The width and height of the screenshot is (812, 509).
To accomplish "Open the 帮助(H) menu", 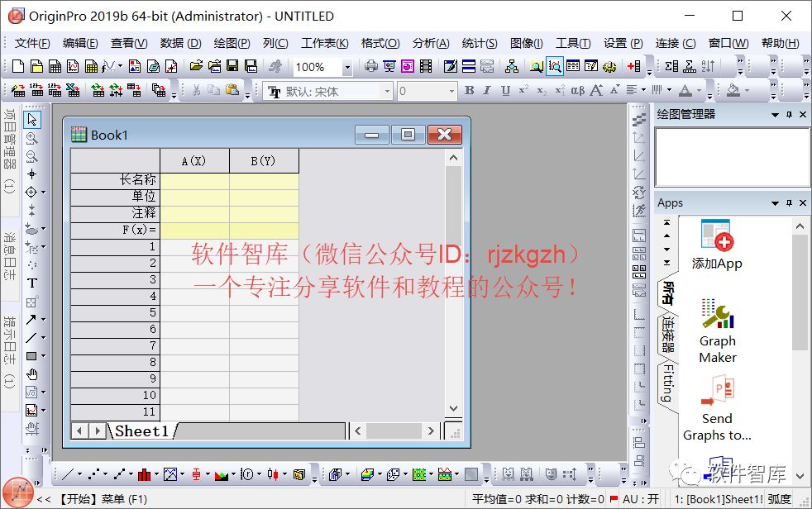I will tap(780, 43).
